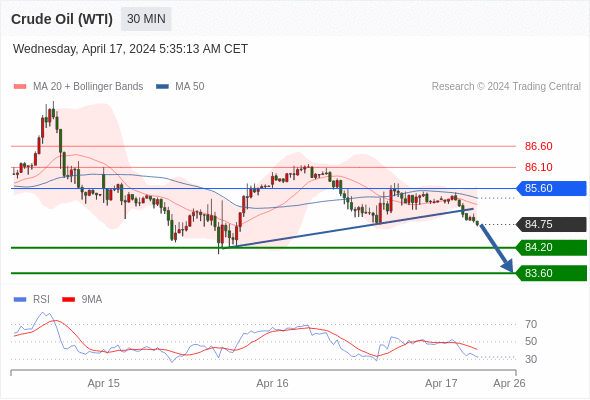This screenshot has height=400, width=590.
Task: Click the date Wednesday, April 17, 2024 timestamp
Action: pos(130,49)
